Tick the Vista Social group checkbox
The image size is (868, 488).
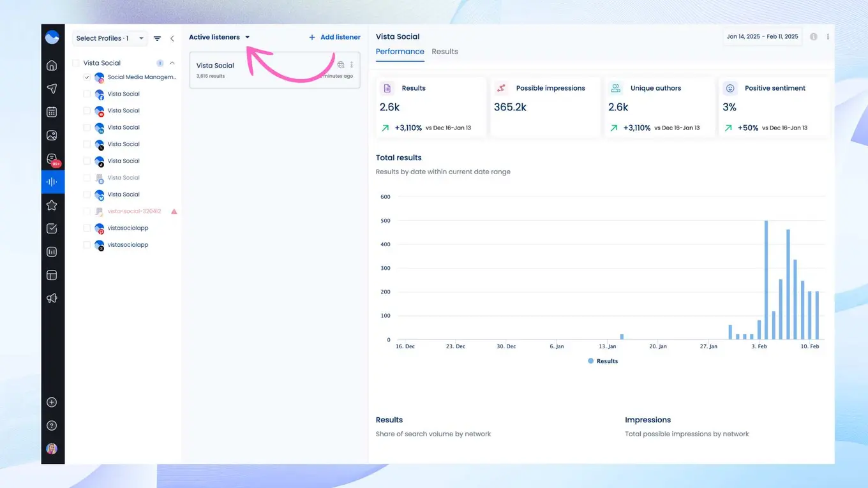pos(76,63)
